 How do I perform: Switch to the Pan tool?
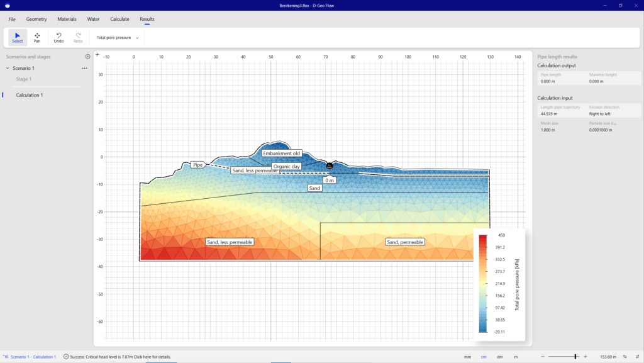(x=37, y=38)
